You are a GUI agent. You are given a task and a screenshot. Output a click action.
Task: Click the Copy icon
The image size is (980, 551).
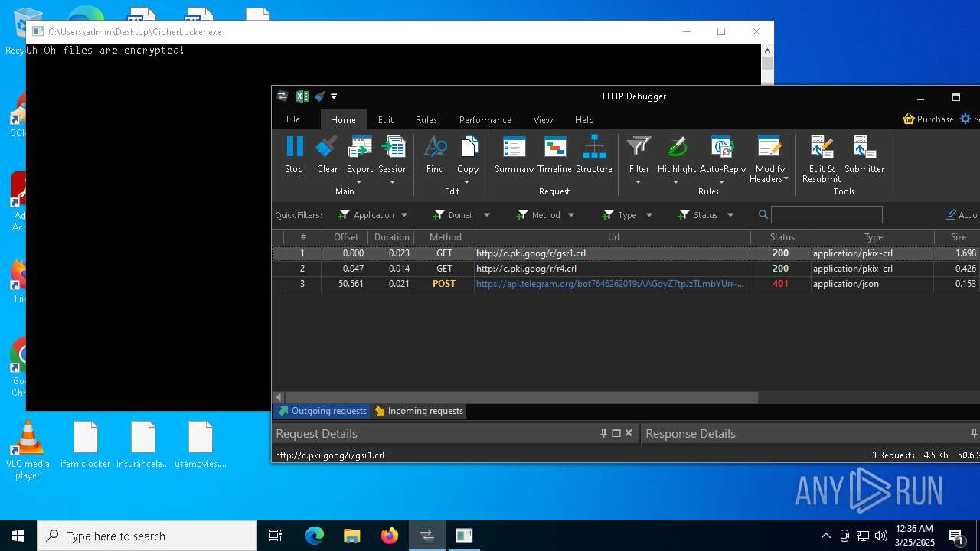(x=468, y=146)
